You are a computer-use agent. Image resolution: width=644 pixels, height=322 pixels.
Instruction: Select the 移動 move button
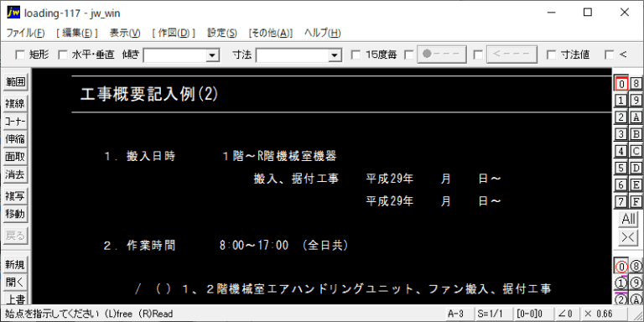[15, 214]
